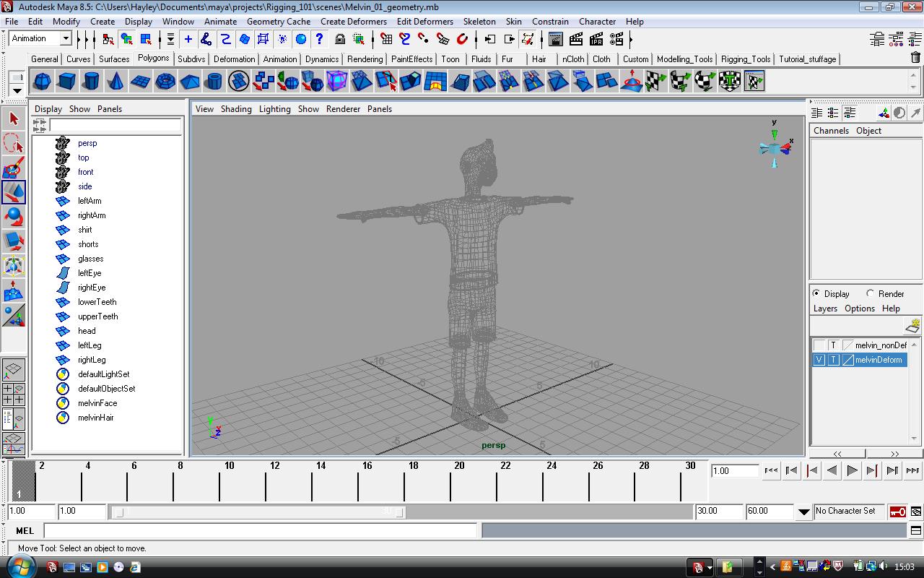Create a new display layer icon
The image size is (924, 578).
(912, 327)
